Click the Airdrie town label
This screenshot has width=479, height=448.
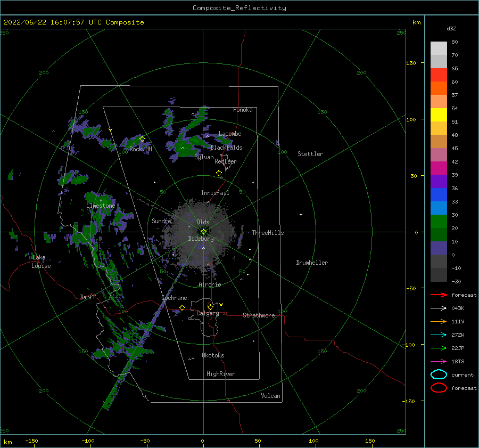[x=210, y=284]
